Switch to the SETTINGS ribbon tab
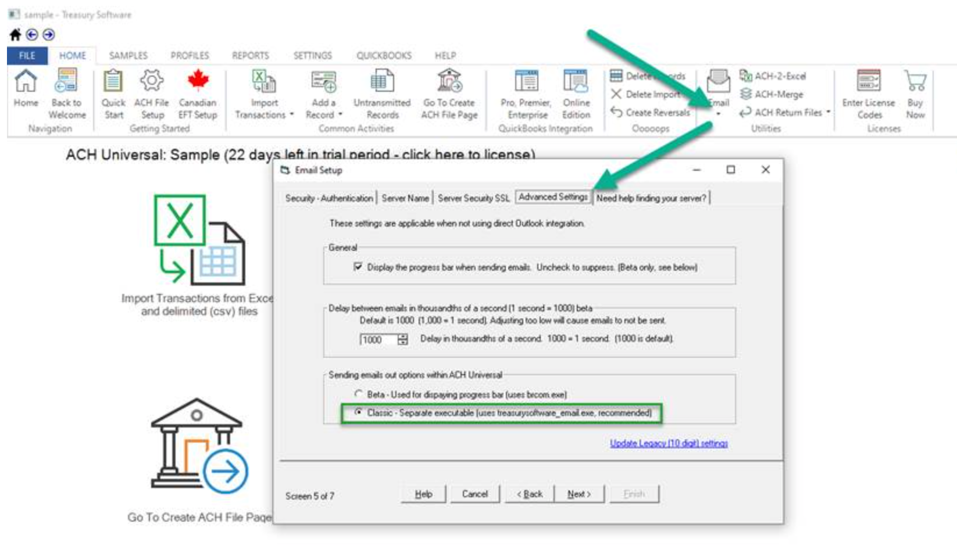 312,56
